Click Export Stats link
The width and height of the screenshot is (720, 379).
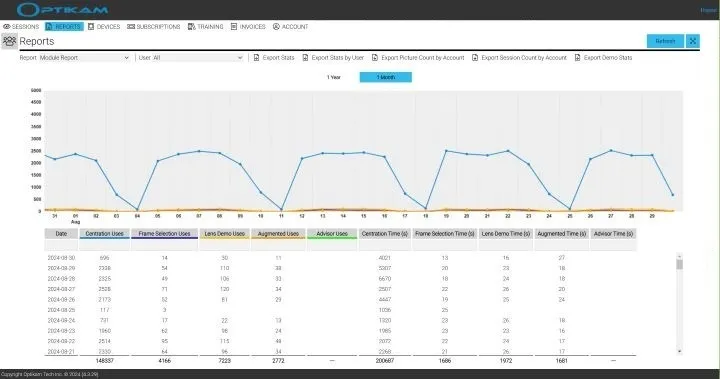278,57
